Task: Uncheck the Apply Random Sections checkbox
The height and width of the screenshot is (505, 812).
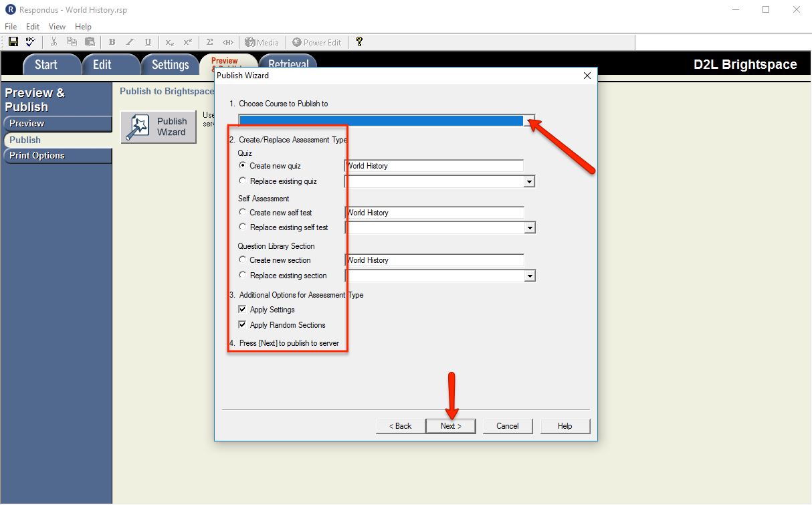Action: 242,325
